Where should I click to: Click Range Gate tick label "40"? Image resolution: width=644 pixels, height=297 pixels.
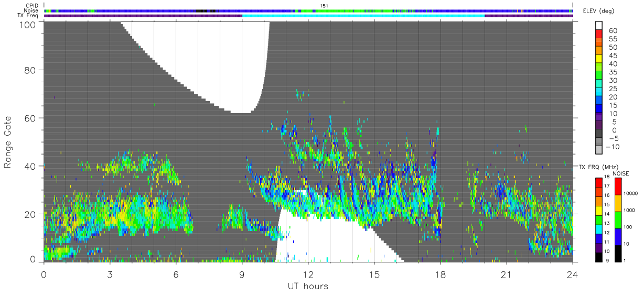(31, 166)
